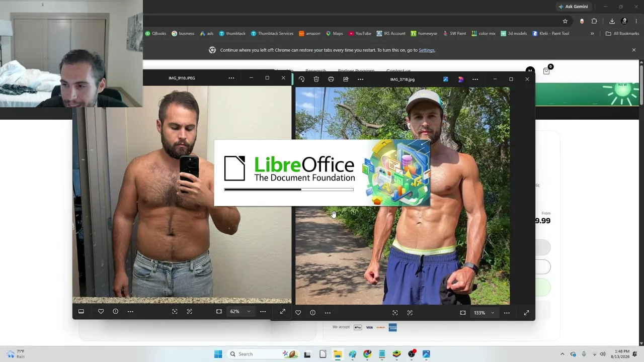Print the IMG_3718.jpg photo
This screenshot has width=644, height=362.
click(x=331, y=79)
